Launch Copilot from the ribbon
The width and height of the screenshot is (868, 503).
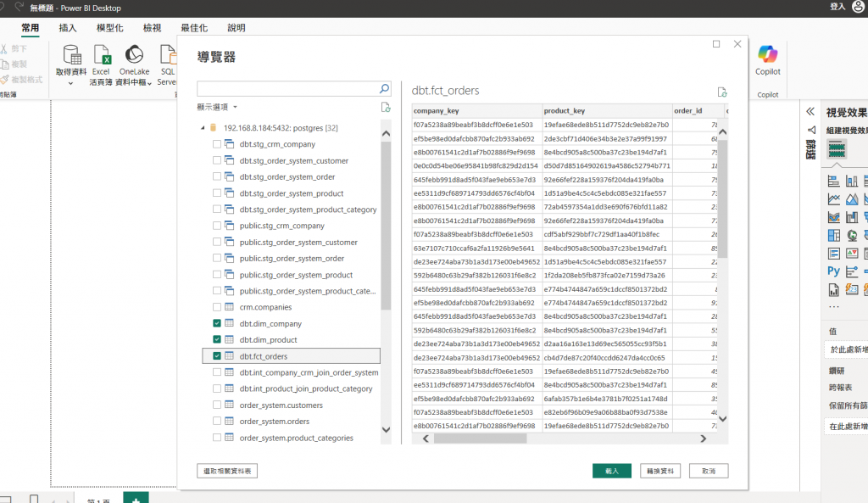click(768, 54)
